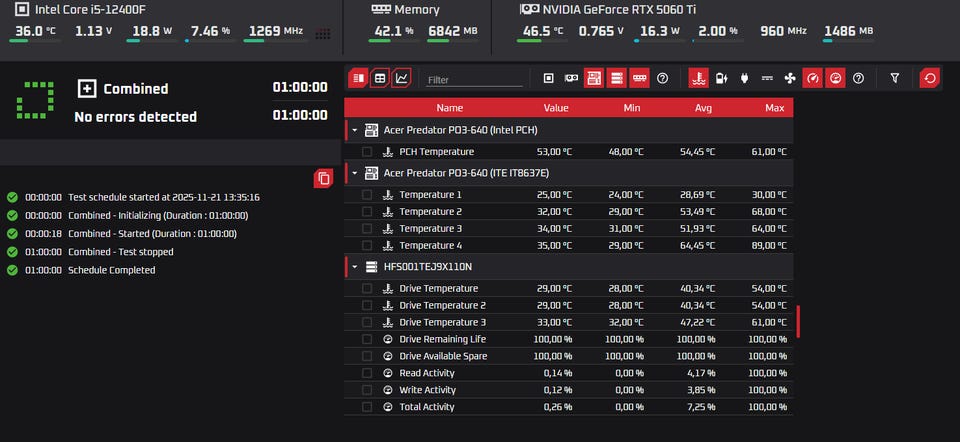The height and width of the screenshot is (442, 960).
Task: Click the CPU power reading 18.8 W
Action: pos(150,31)
